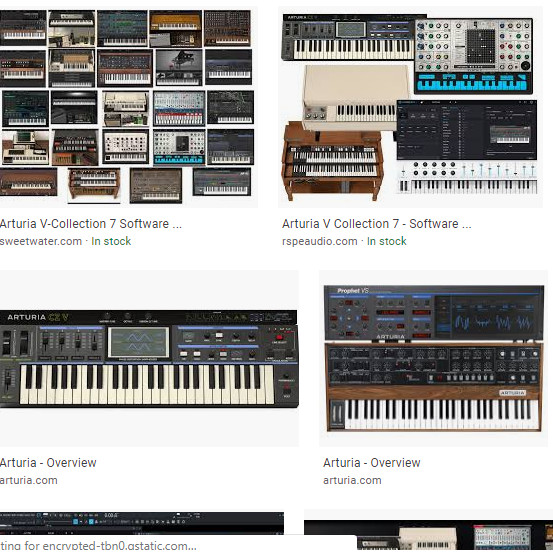
Task: Click arturia.com link below CZ V result
Action: [29, 480]
